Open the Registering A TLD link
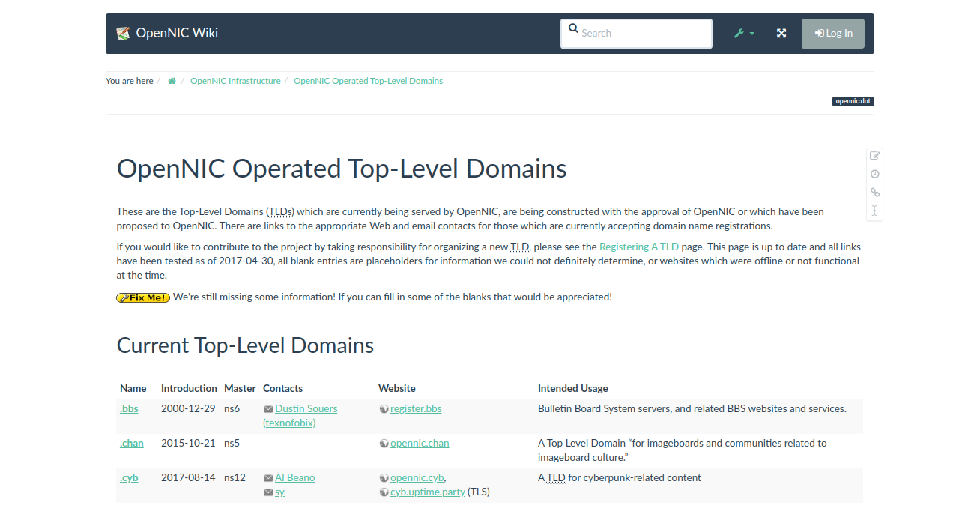The height and width of the screenshot is (508, 980). pos(639,247)
